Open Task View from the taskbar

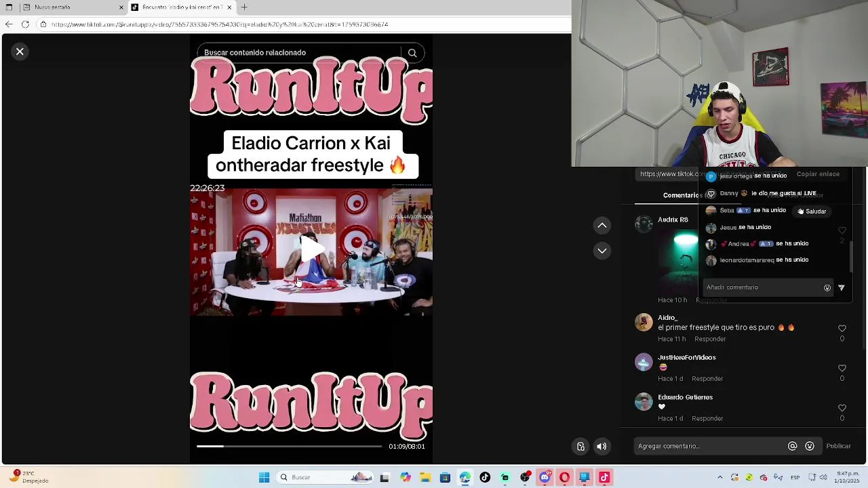(384, 477)
